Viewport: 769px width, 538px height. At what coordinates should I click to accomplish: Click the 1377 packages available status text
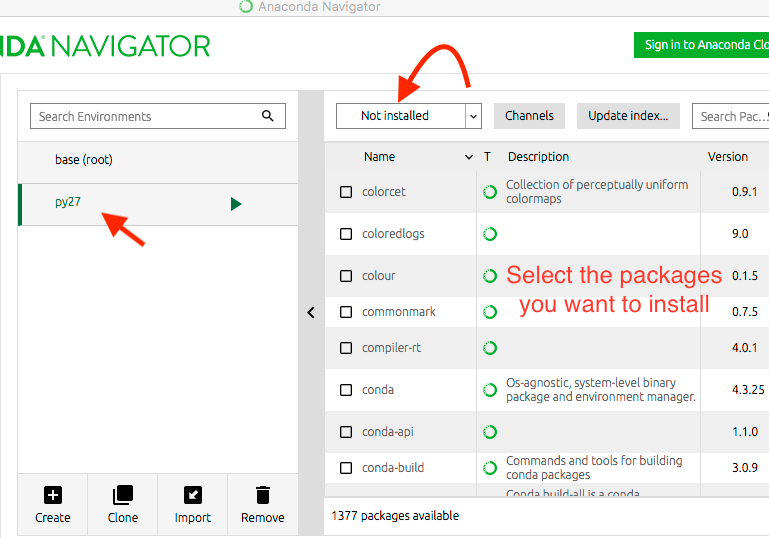[395, 516]
